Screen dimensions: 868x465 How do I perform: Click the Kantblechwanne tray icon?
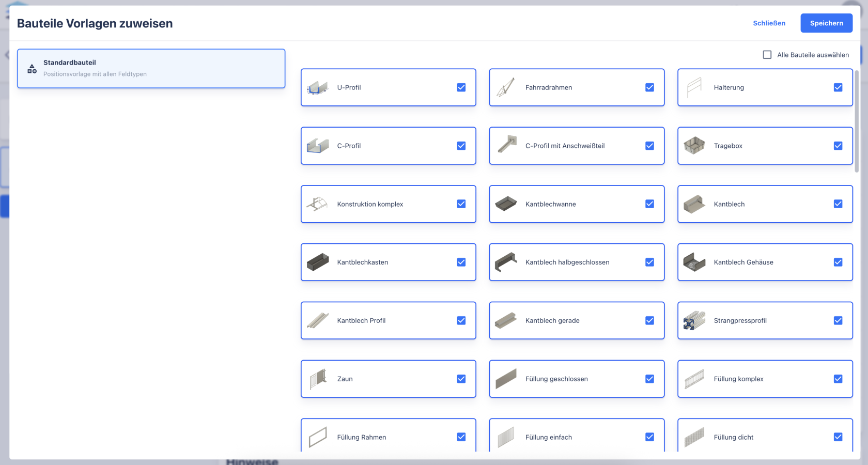click(x=506, y=204)
